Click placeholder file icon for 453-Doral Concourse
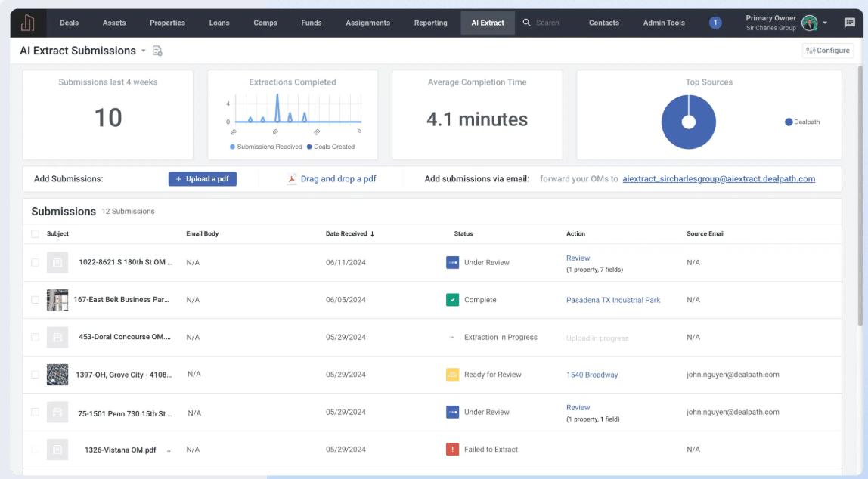The height and width of the screenshot is (479, 868). pos(57,337)
